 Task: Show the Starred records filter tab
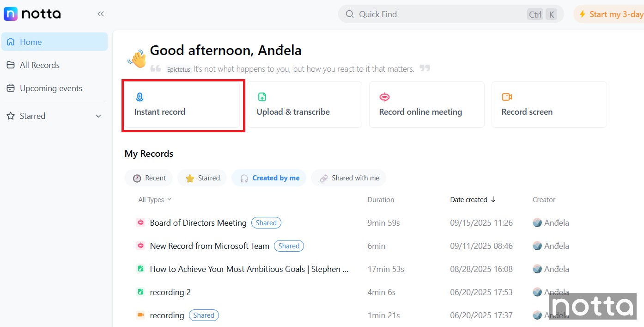pos(202,178)
